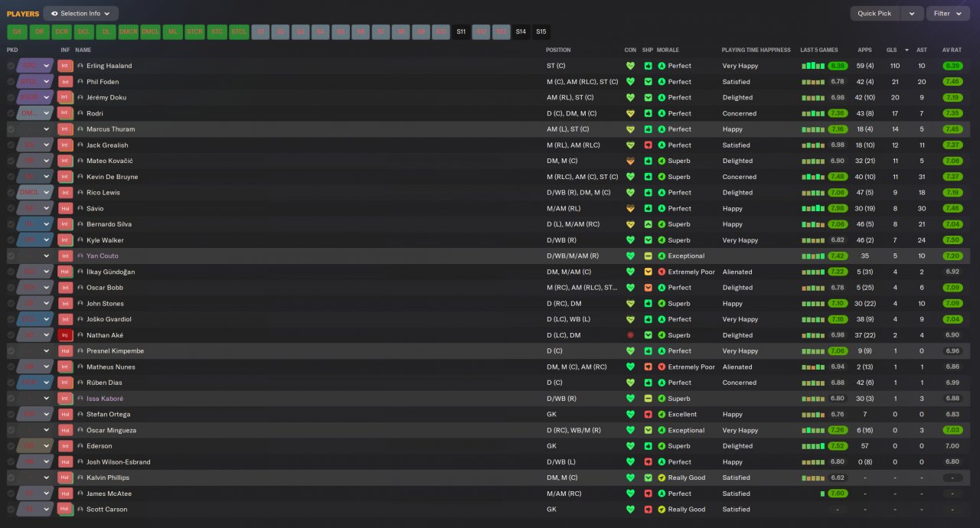Click the eye icon in Selection Info
This screenshot has height=528, width=980.
54,14
